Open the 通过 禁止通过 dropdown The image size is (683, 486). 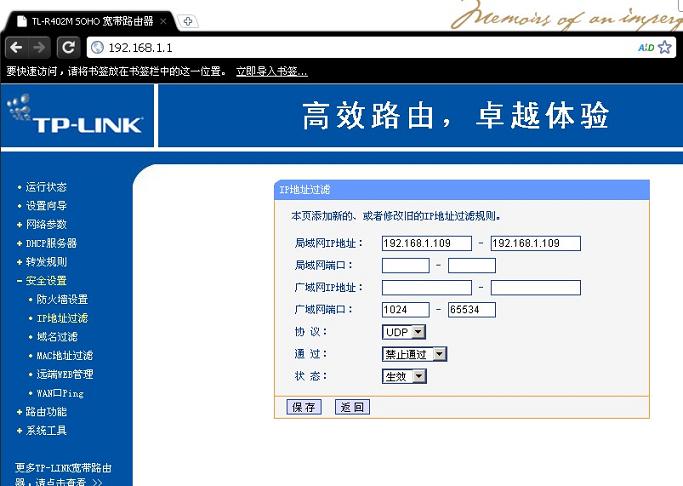pyautogui.click(x=414, y=354)
